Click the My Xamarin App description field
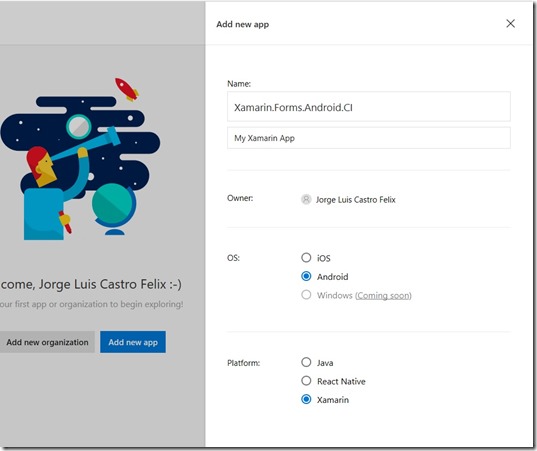 pos(369,138)
